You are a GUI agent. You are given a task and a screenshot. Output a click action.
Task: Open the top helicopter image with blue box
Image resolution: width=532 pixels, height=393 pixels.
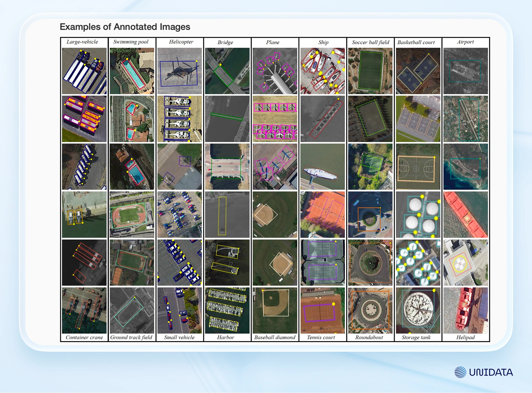coord(179,71)
